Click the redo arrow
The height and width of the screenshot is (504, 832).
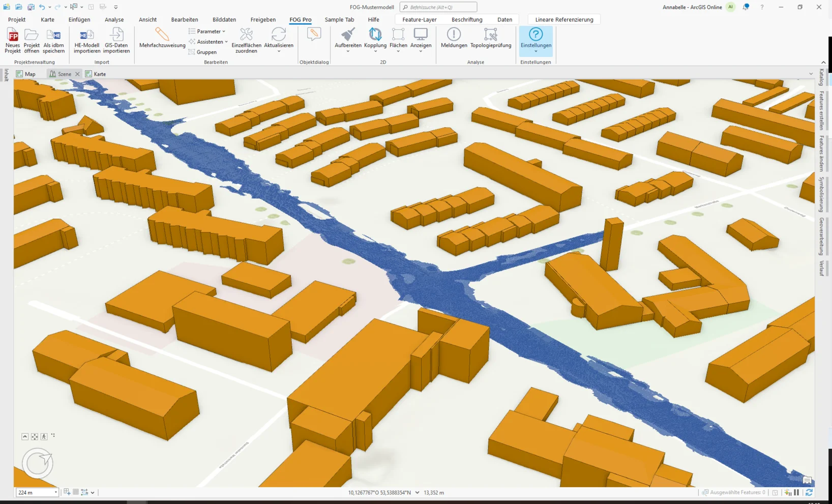click(x=57, y=7)
